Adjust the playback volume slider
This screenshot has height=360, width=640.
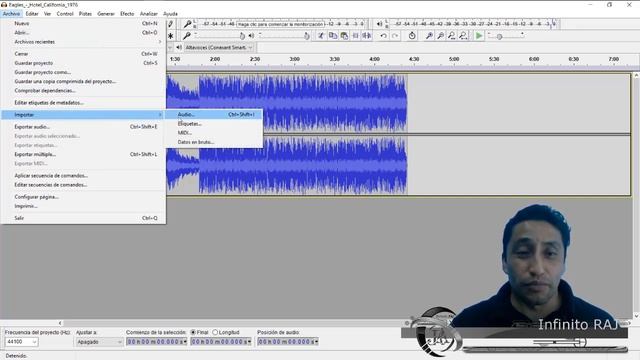point(284,36)
